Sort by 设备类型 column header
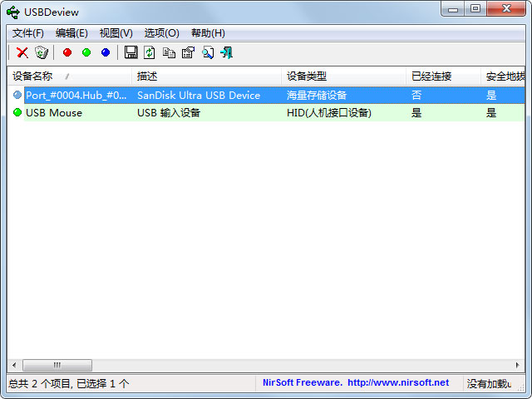Viewport: 532px width, 399px height. [x=307, y=76]
